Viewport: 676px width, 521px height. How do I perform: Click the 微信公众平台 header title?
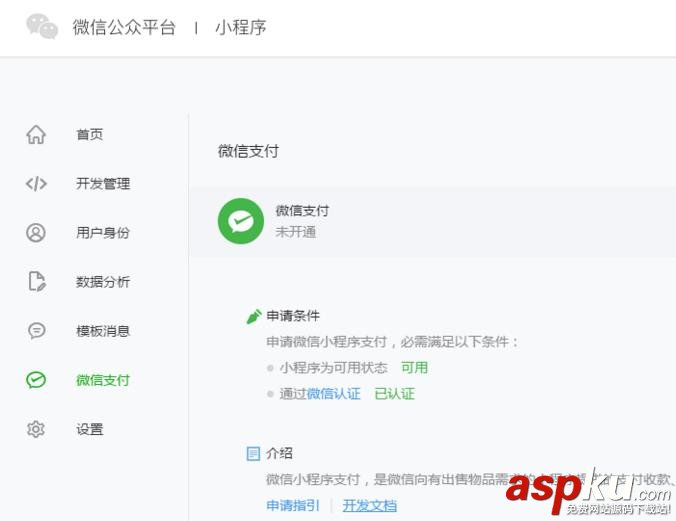(124, 27)
